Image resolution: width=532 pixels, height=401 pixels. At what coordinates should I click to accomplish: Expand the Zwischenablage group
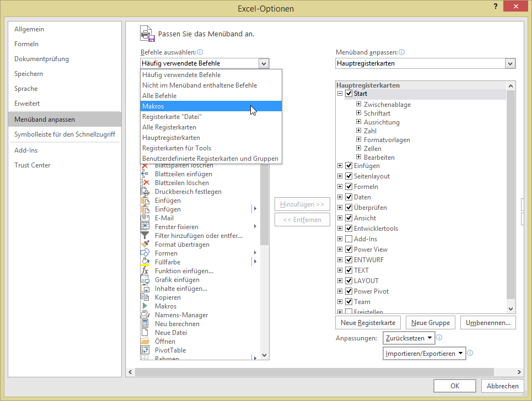click(x=359, y=104)
